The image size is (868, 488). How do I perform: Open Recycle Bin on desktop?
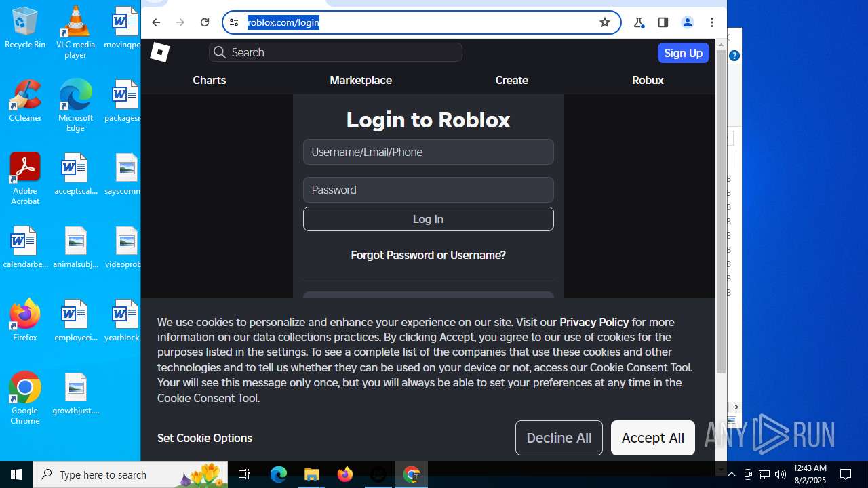click(x=25, y=28)
